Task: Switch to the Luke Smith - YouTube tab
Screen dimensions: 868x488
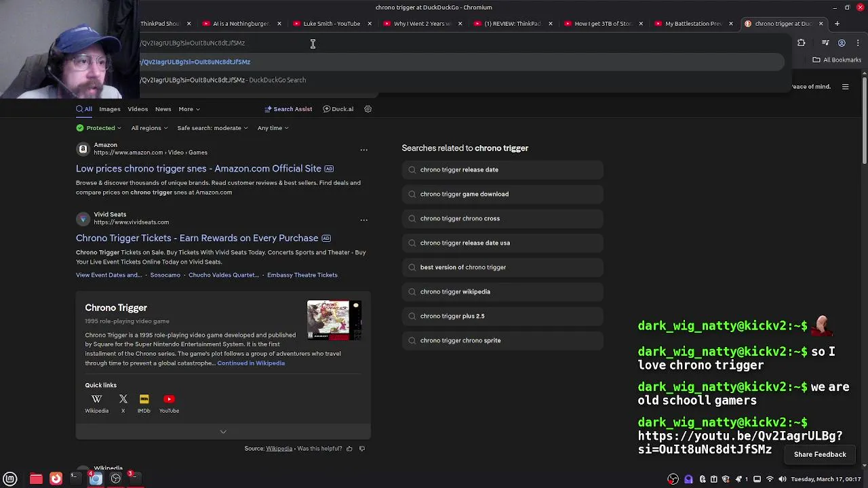Action: point(332,24)
